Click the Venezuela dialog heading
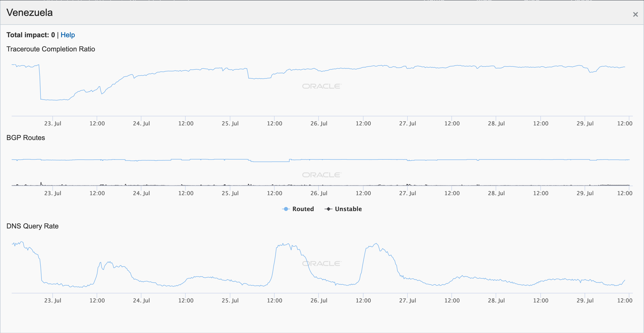The width and height of the screenshot is (644, 333). tap(30, 12)
